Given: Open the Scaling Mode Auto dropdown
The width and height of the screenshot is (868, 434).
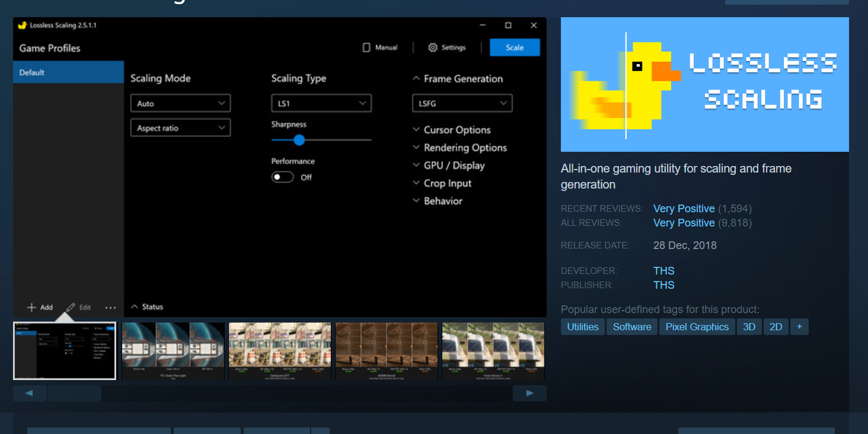Looking at the screenshot, I should 180,103.
